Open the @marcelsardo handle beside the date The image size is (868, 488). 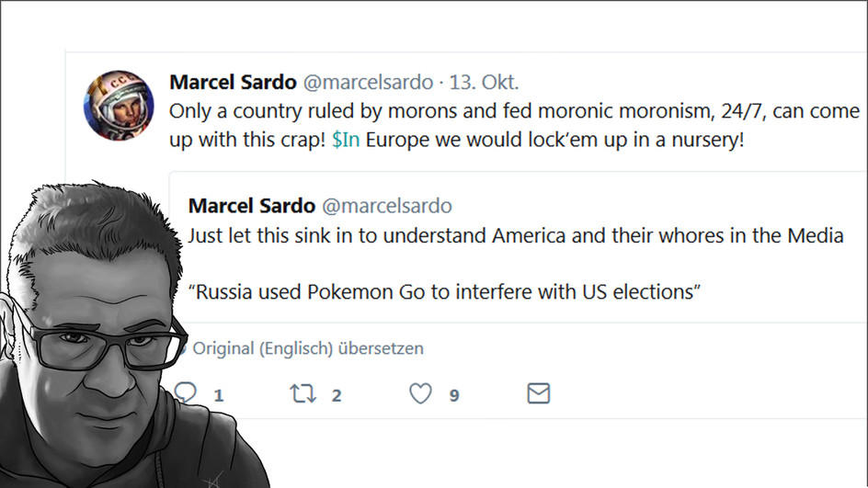[x=367, y=82]
